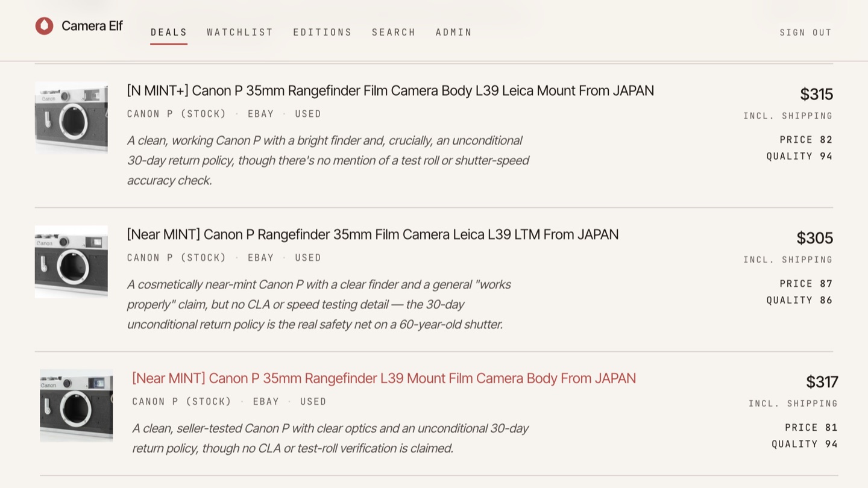Screen dimensions: 868x488
Task: Click the 'PRICE 82' score
Action: click(x=806, y=140)
